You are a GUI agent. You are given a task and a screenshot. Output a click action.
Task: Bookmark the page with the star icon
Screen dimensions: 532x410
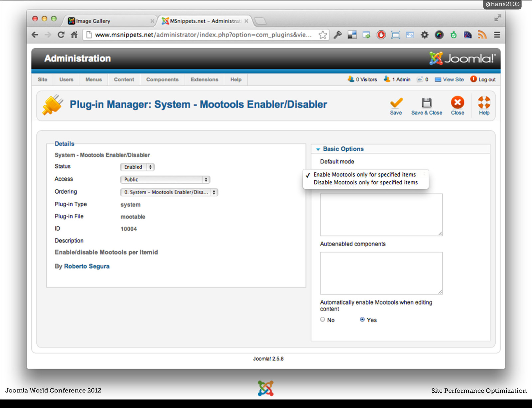(323, 35)
